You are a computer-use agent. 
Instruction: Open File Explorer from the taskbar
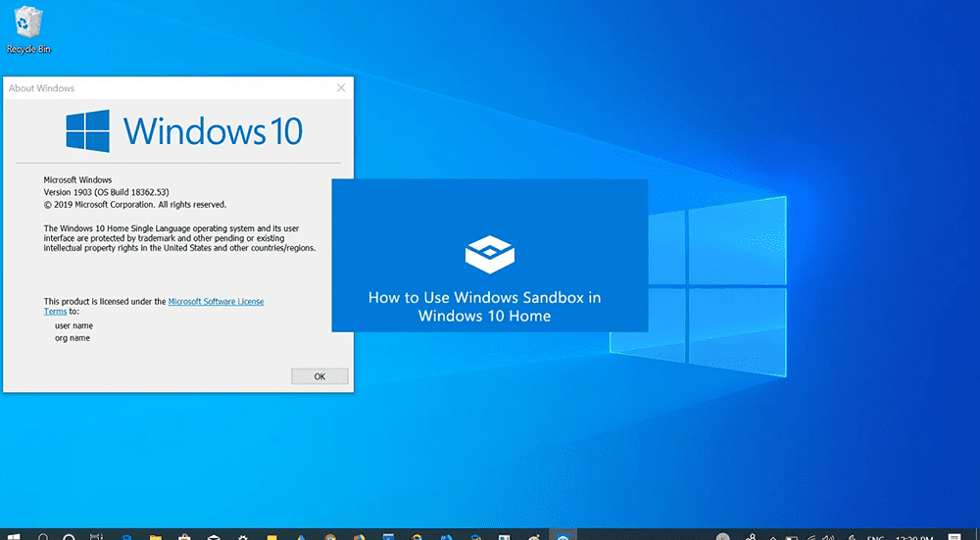coord(155,536)
